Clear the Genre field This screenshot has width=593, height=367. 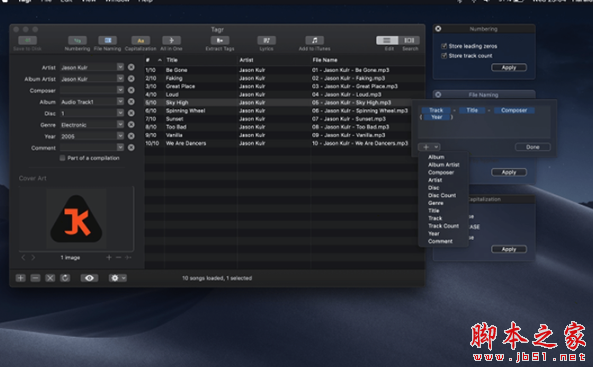tap(131, 124)
